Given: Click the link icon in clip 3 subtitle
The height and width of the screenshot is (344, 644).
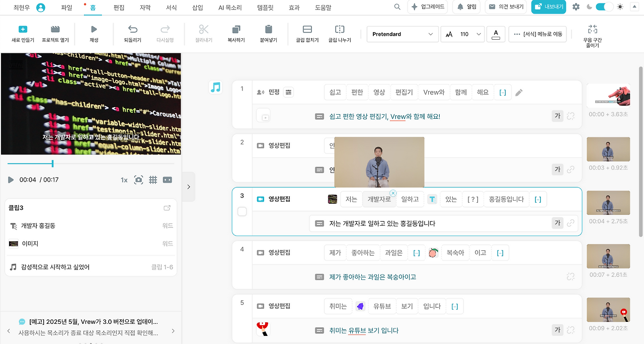Looking at the screenshot, I should (571, 223).
